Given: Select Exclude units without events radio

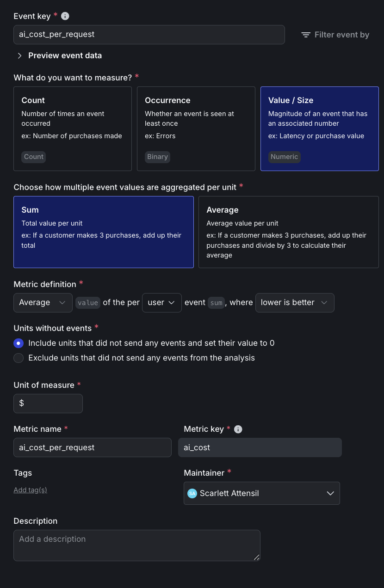Looking at the screenshot, I should click(19, 358).
